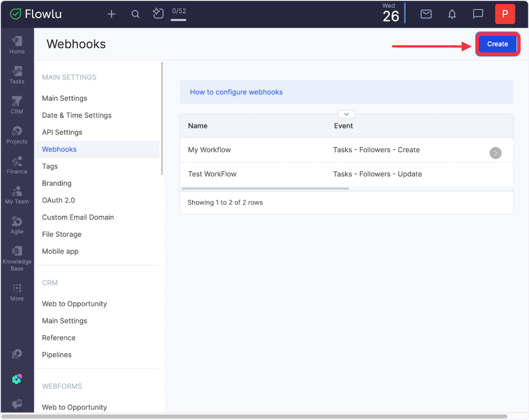Image resolution: width=529 pixels, height=420 pixels.
Task: Open CRM module in sidebar
Action: click(x=17, y=105)
